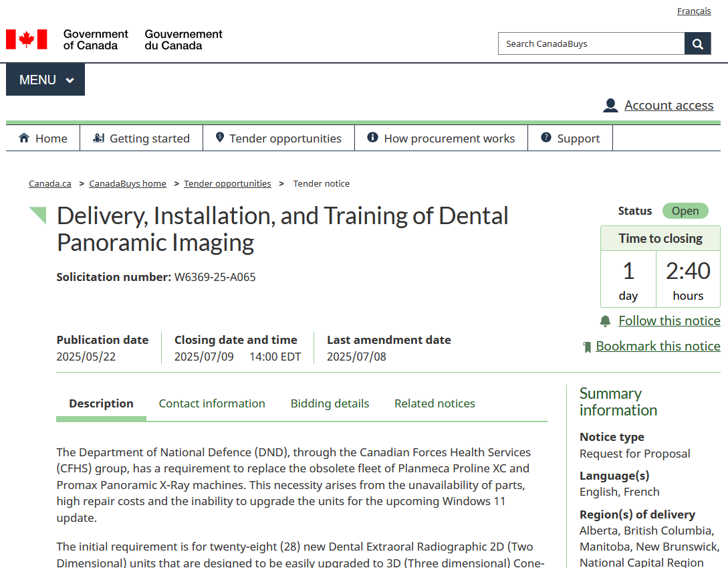
Task: Click the Getting started icon
Action: tap(98, 138)
